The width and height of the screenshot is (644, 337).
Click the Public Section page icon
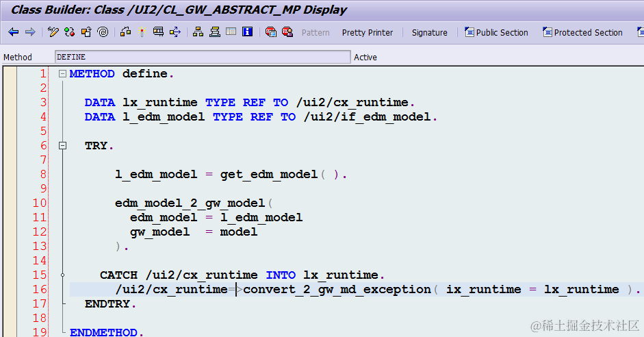click(469, 32)
